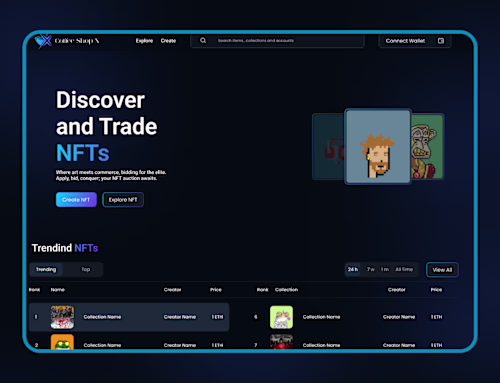Click the Explore NFT button
The width and height of the screenshot is (500, 383).
123,200
